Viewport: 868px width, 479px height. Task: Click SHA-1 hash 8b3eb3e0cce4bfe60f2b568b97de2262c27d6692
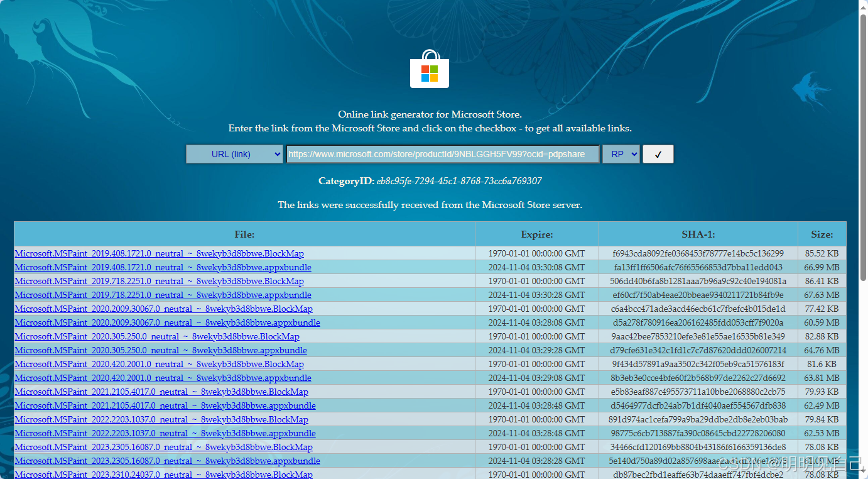pyautogui.click(x=698, y=378)
